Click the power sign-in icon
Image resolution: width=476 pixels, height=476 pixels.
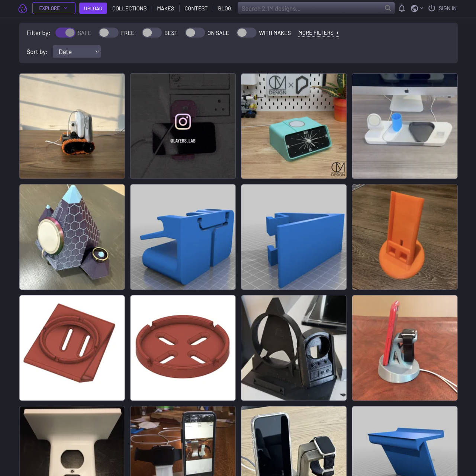coord(432,8)
